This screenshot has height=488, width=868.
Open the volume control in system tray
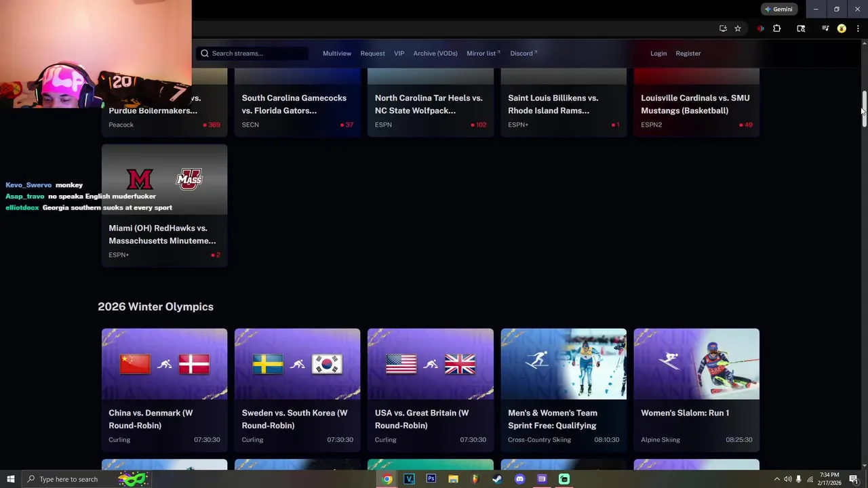tap(787, 479)
